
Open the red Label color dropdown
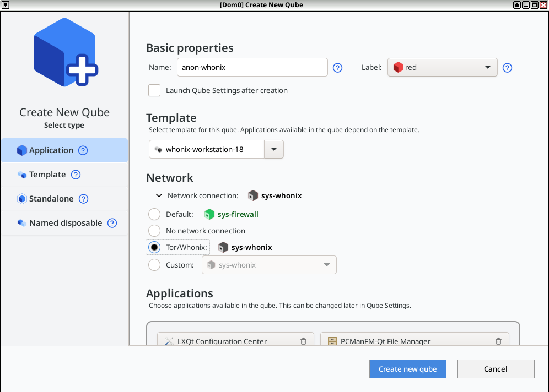[x=442, y=67]
